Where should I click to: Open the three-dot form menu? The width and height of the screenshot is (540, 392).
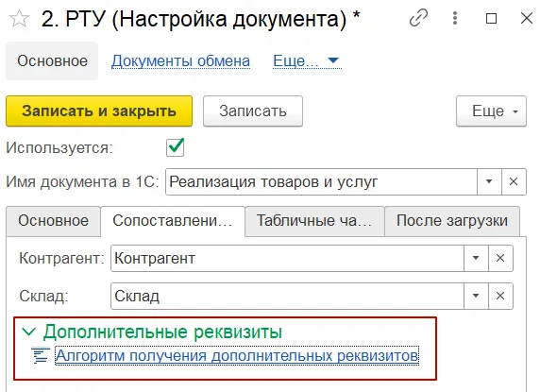[x=455, y=18]
